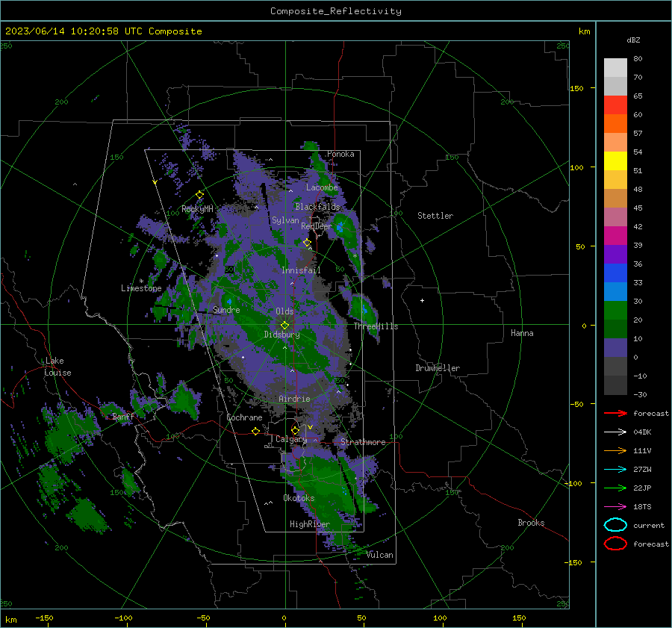Click the cyan 'current' ellipse symbol
The image size is (672, 628).
615,525
